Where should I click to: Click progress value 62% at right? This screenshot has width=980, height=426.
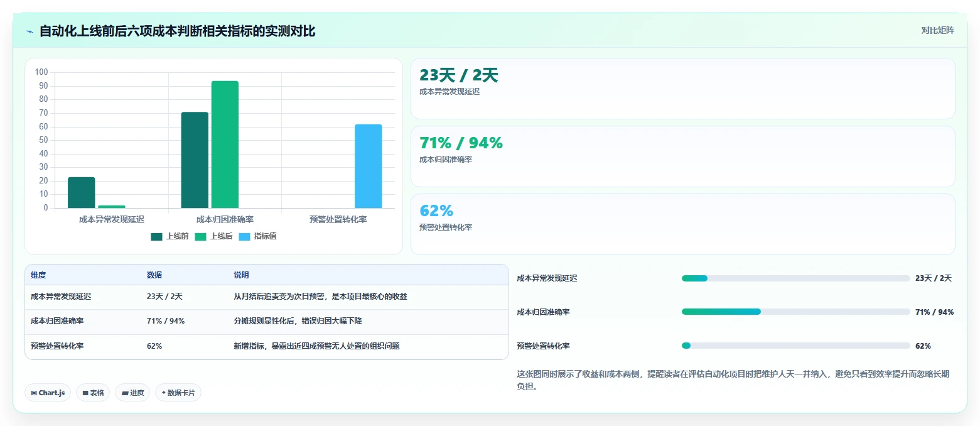923,346
